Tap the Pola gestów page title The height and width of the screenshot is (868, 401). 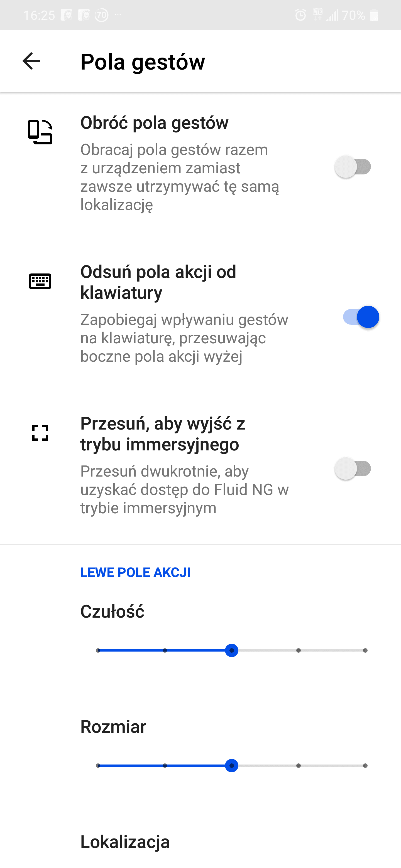[143, 62]
